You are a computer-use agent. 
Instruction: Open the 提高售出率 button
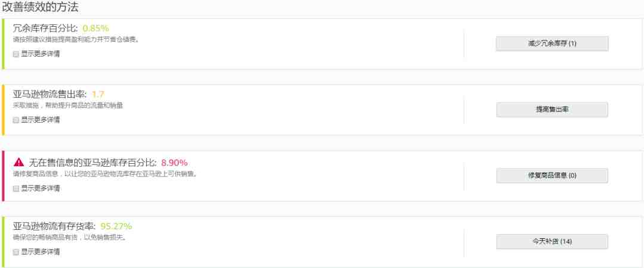(x=552, y=110)
